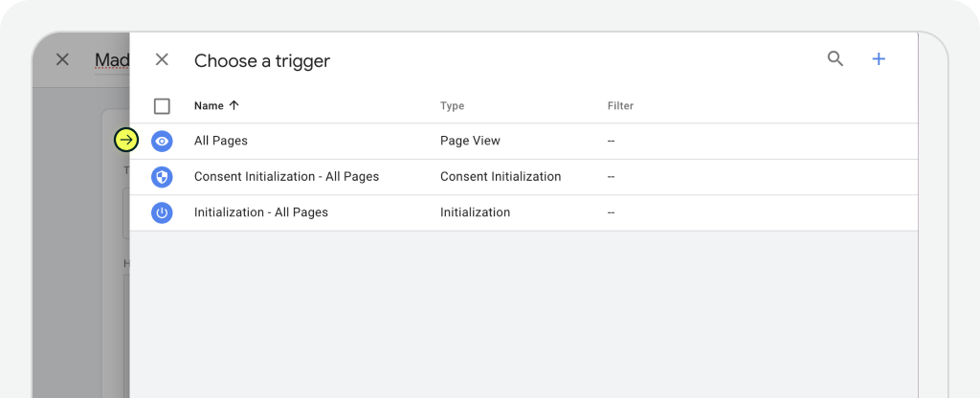Image resolution: width=980 pixels, height=398 pixels.
Task: Click the Initialization power icon
Action: pos(162,212)
